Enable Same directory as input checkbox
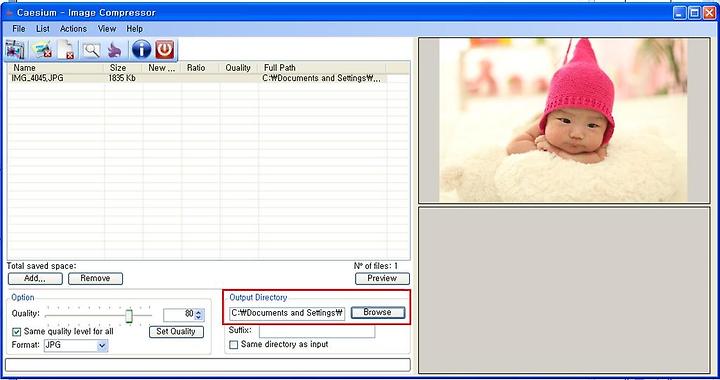720x380 pixels. pos(234,344)
